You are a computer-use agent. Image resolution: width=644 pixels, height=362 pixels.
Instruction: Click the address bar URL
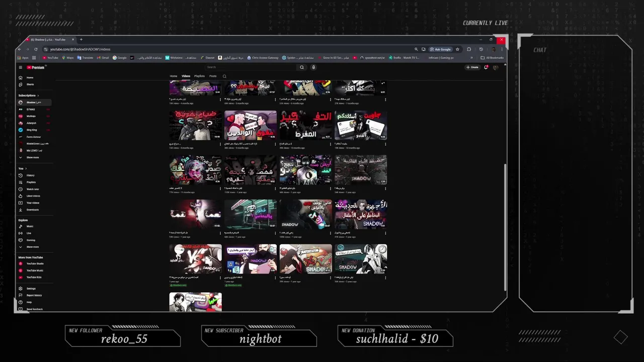[80, 49]
